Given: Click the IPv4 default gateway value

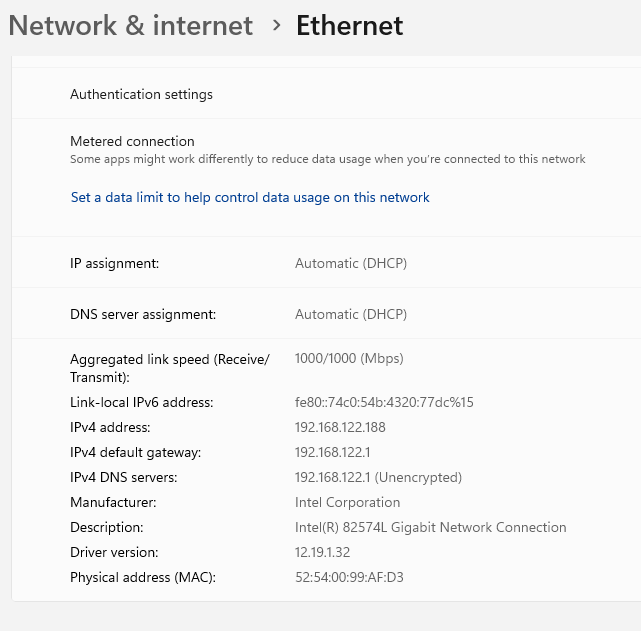Looking at the screenshot, I should pyautogui.click(x=333, y=452).
